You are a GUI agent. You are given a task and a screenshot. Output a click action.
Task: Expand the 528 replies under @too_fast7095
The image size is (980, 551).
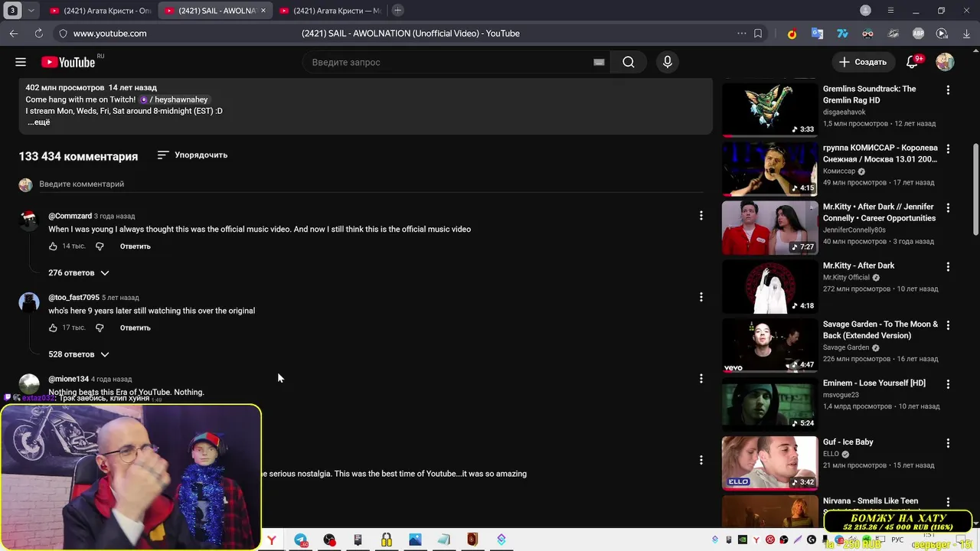(x=79, y=354)
